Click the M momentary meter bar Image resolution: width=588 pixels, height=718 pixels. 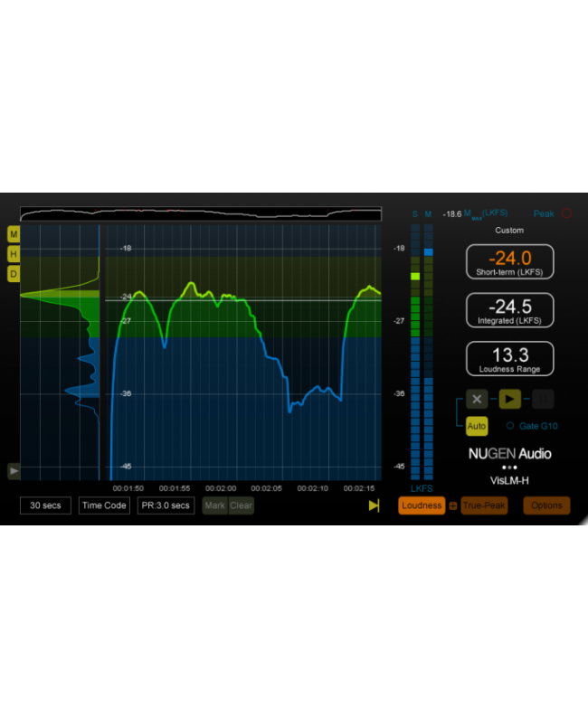coord(429,352)
